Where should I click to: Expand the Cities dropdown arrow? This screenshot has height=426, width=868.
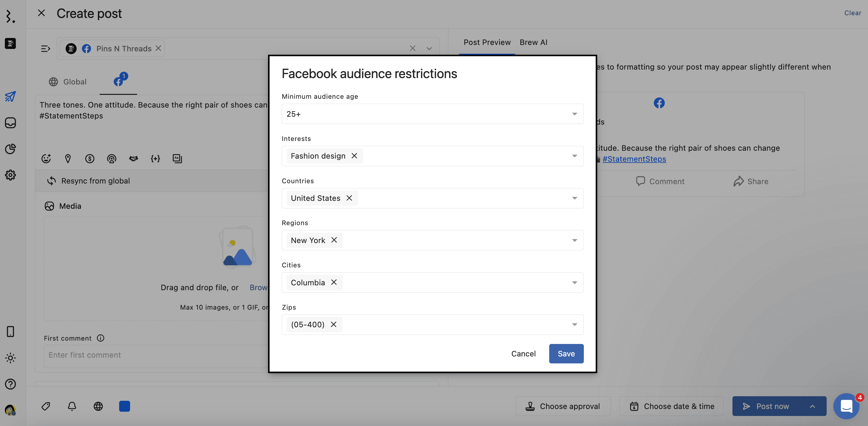(x=574, y=283)
